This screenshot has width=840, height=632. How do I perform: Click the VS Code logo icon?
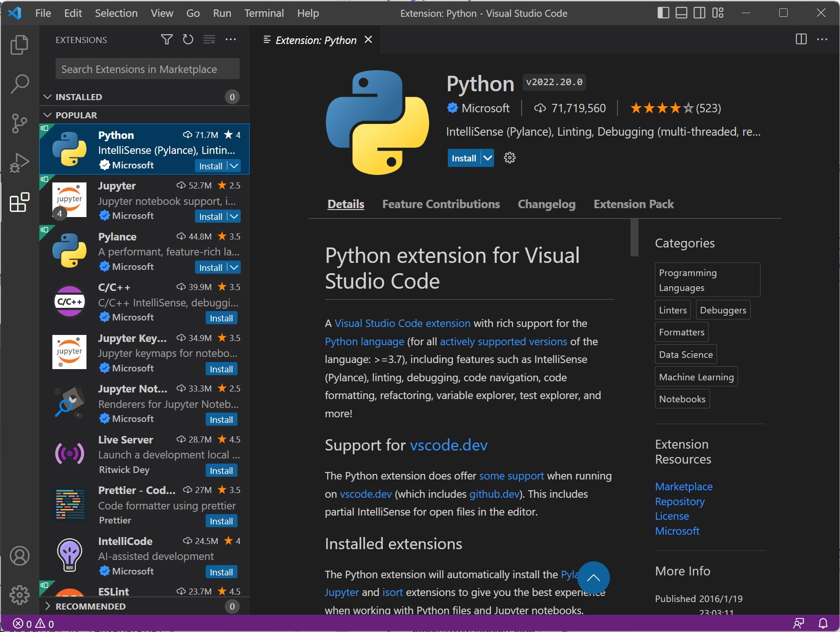15,13
